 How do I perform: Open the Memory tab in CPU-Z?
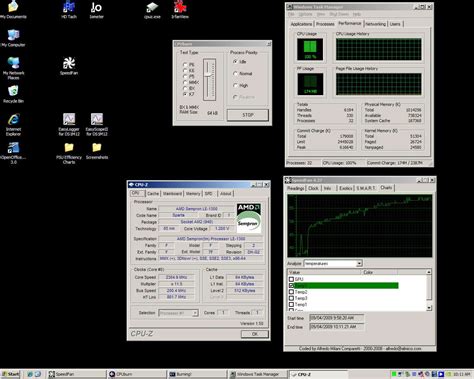[x=193, y=194]
